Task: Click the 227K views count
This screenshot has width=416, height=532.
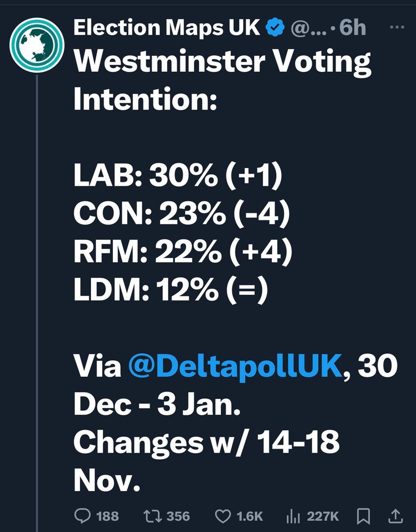Action: (x=323, y=516)
